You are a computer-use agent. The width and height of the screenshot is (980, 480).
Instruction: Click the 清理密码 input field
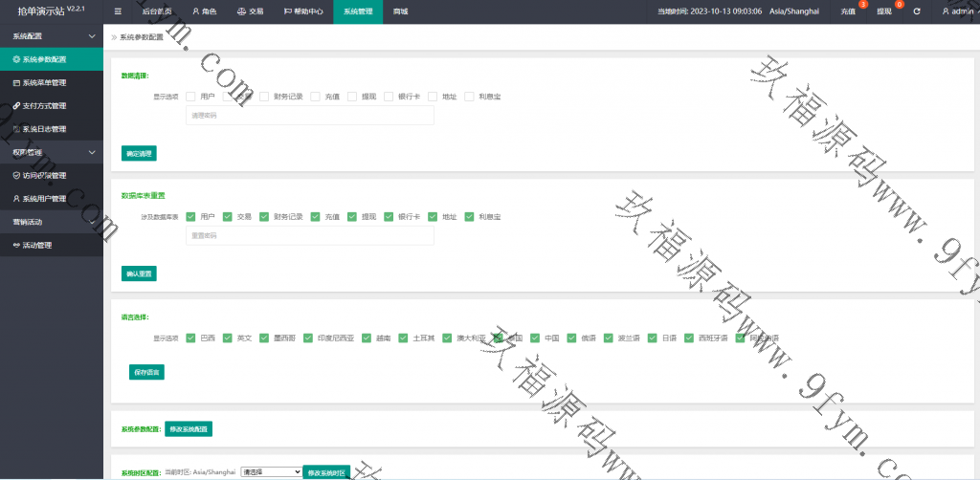point(309,116)
